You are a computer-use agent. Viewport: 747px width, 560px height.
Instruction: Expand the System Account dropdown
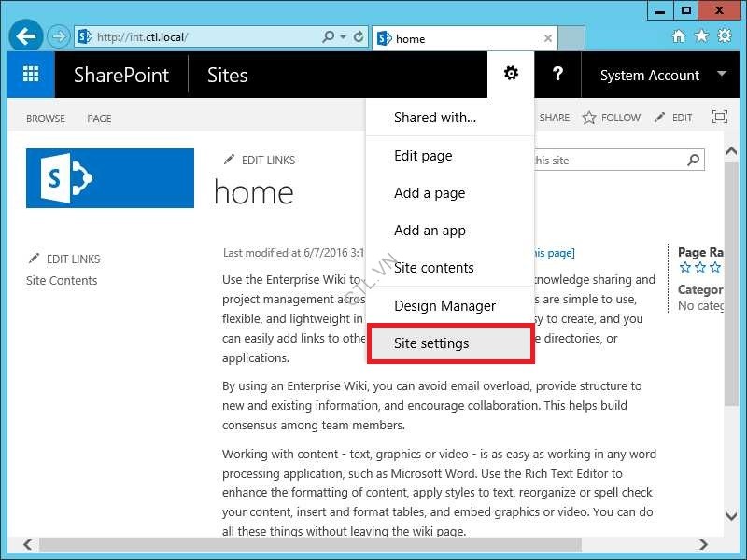[x=721, y=75]
